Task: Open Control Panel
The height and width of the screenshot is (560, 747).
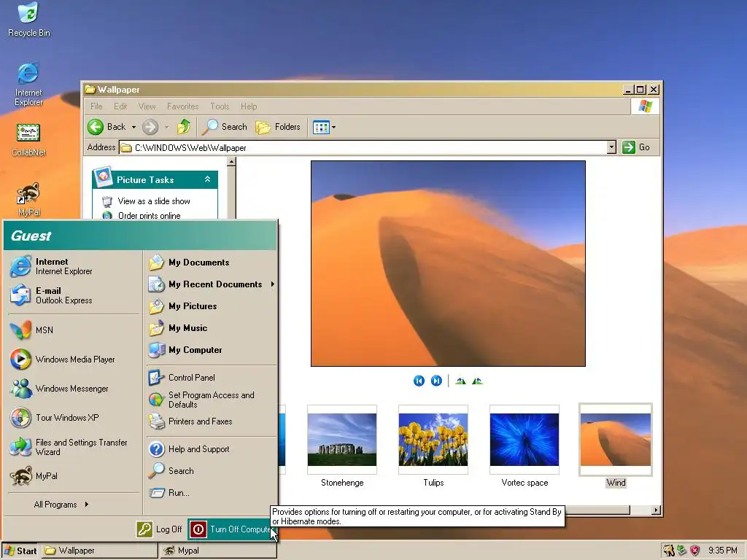Action: (x=212, y=378)
